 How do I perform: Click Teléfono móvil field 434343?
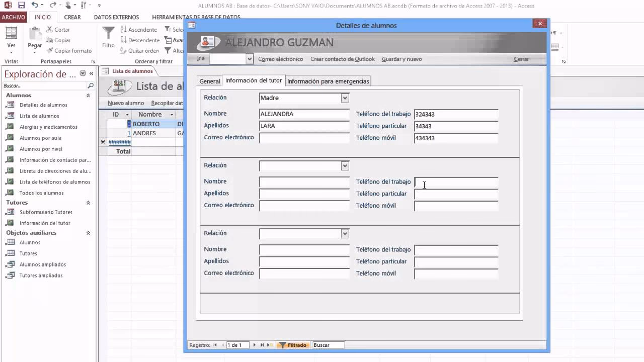coord(456,138)
